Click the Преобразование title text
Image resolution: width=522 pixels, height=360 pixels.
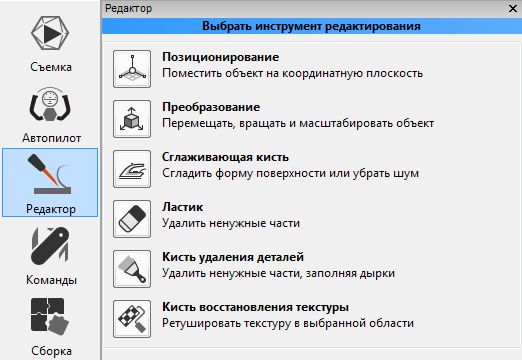[211, 107]
